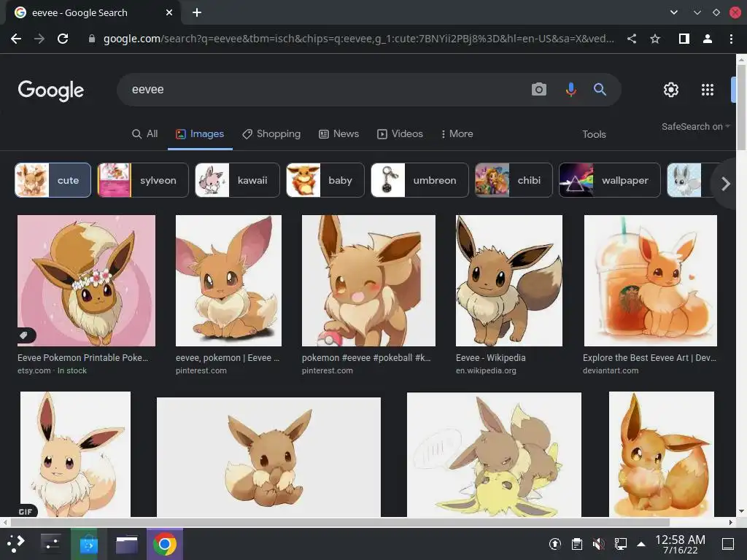Start voice search with microphone icon
The image size is (747, 560).
[x=570, y=89]
